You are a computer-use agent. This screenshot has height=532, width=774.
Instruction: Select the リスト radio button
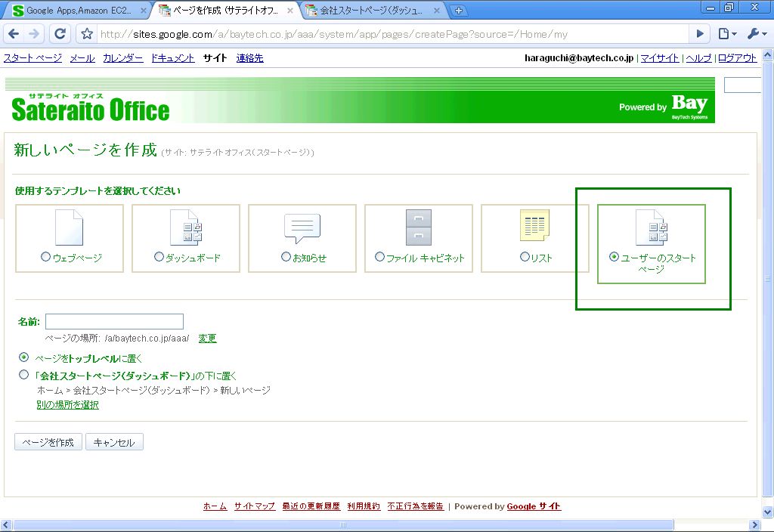tap(525, 257)
